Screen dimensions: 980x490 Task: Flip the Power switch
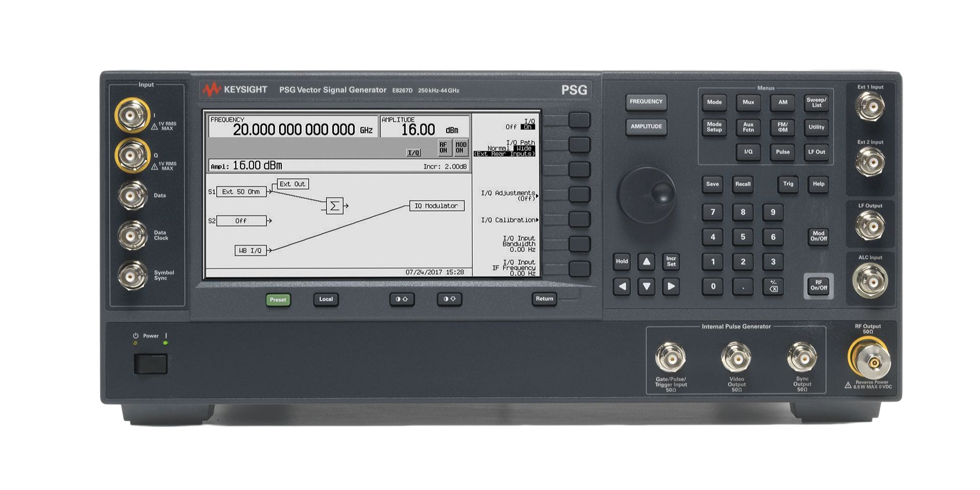[151, 364]
